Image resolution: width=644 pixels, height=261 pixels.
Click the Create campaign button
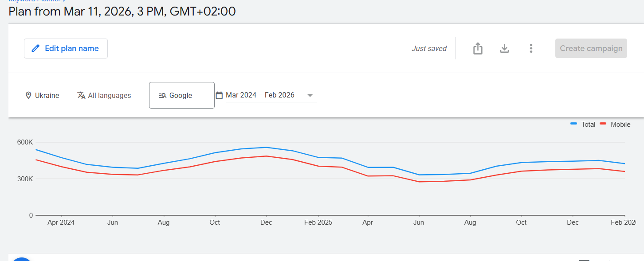(591, 48)
